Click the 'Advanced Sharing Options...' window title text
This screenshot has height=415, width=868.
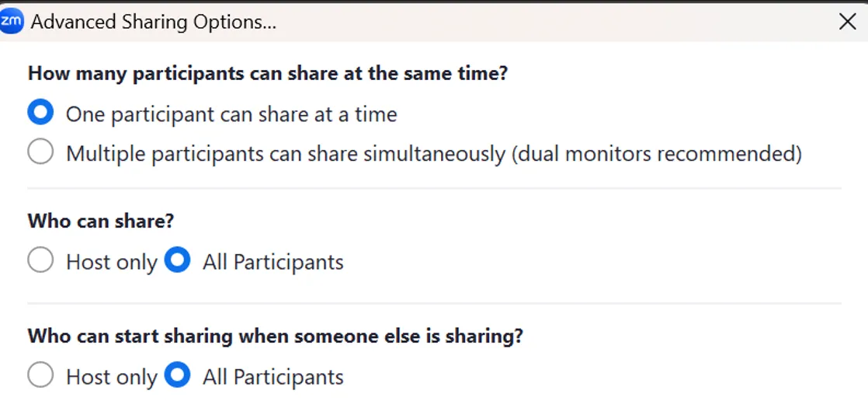(154, 23)
